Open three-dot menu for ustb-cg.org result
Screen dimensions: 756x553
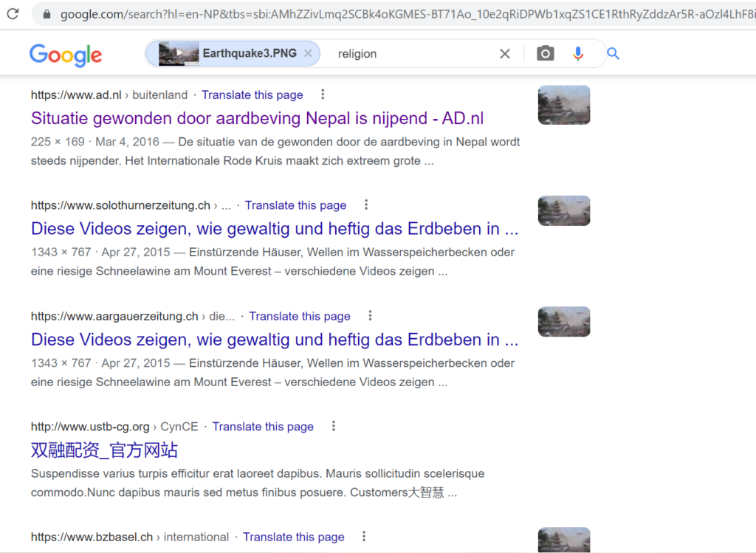333,426
